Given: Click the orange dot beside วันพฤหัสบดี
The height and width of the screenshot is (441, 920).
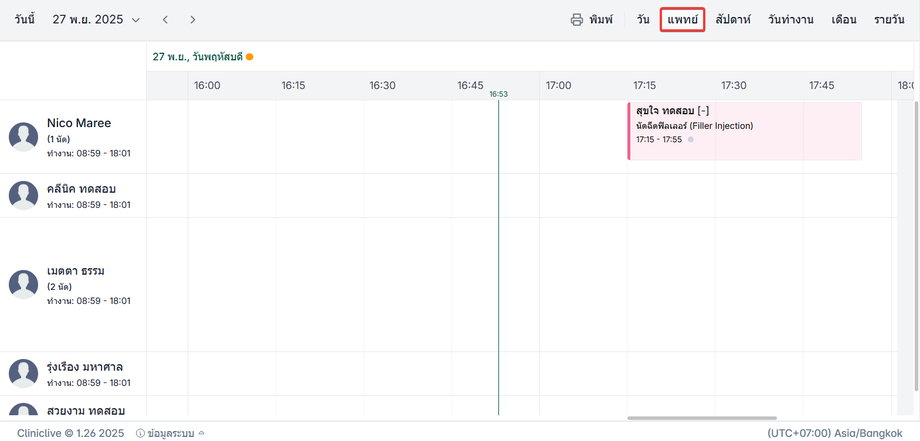Looking at the screenshot, I should (250, 57).
